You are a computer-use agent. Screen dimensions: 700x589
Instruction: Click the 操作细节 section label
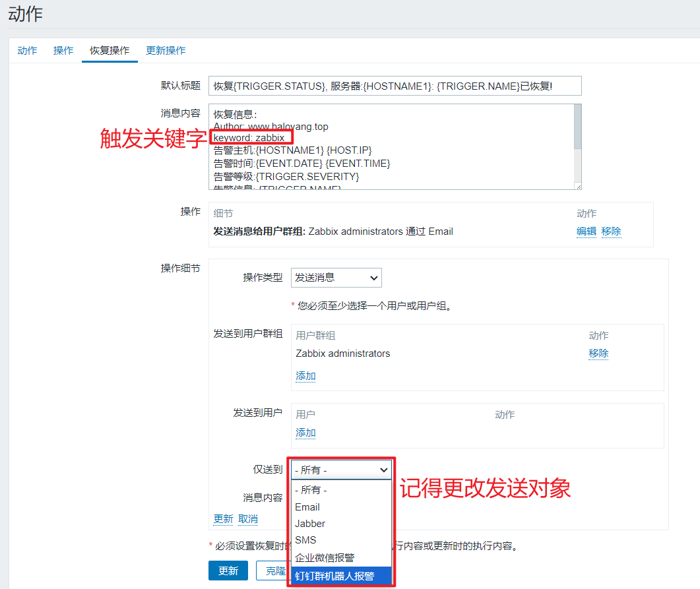pyautogui.click(x=180, y=268)
